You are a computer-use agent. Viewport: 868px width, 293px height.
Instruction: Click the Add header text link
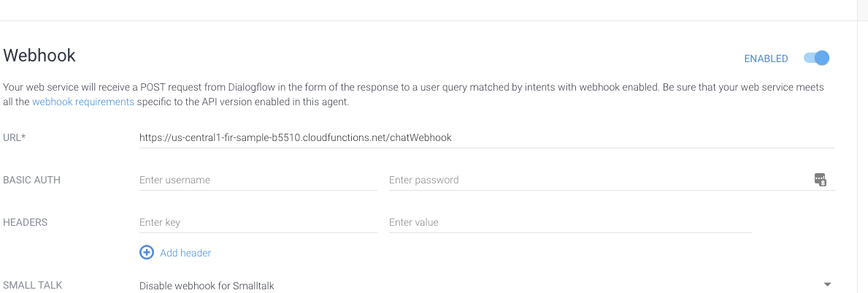click(x=185, y=253)
